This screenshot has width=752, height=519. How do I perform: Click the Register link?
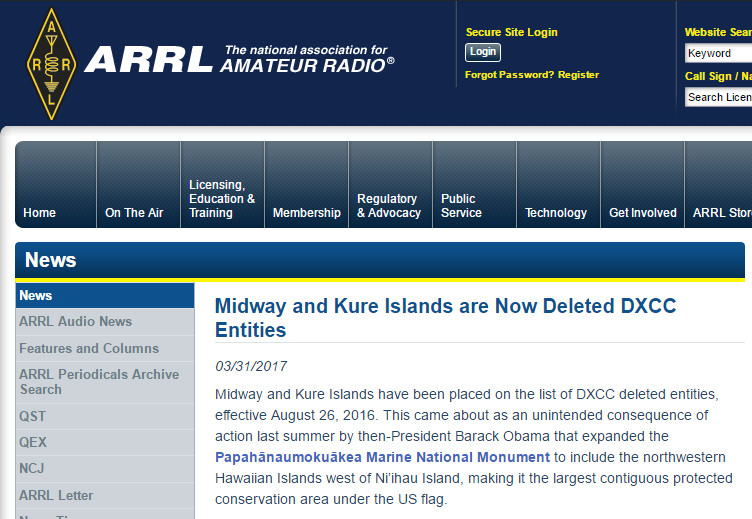pyautogui.click(x=579, y=75)
